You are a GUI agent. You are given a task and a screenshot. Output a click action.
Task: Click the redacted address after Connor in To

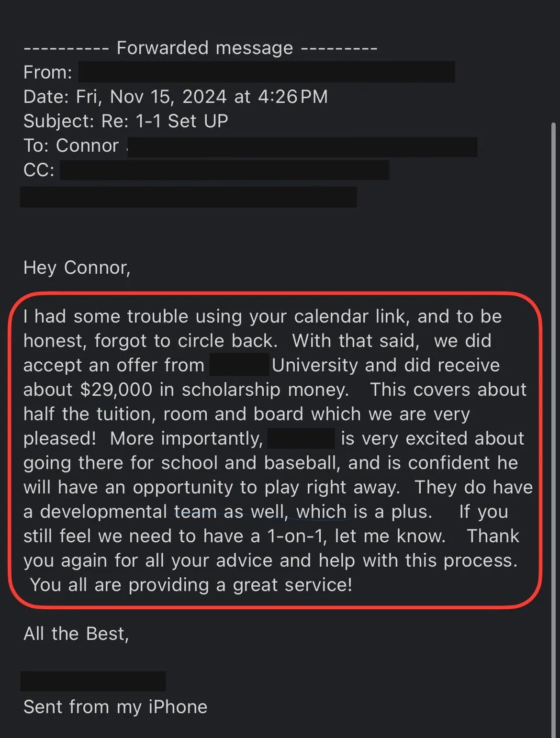(x=302, y=147)
